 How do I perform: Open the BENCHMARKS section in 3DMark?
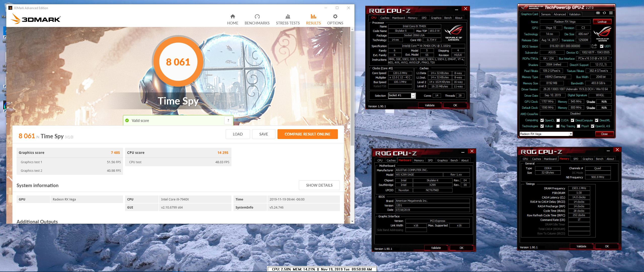pyautogui.click(x=257, y=19)
